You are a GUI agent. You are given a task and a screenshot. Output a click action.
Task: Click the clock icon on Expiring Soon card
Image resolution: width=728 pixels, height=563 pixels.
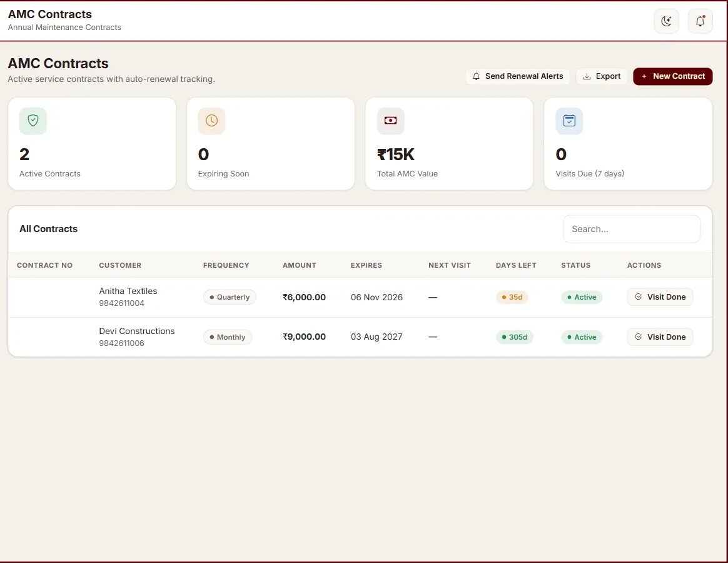point(212,121)
